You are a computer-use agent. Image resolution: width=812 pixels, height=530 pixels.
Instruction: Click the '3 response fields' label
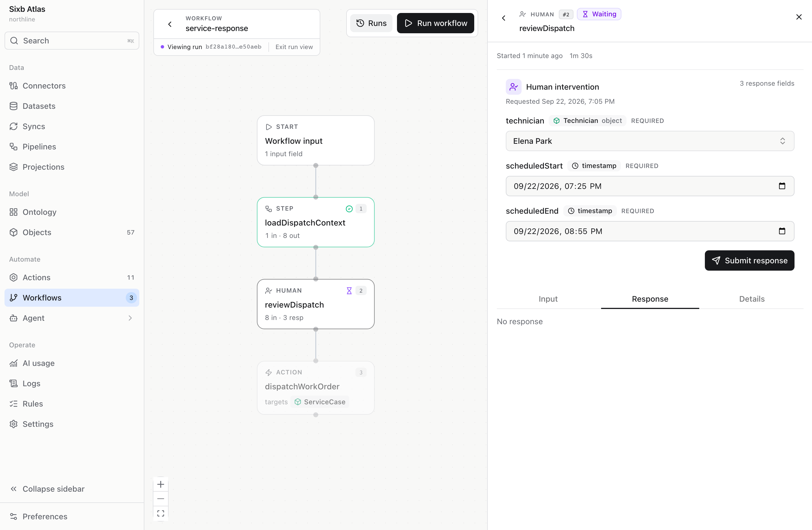coord(767,83)
